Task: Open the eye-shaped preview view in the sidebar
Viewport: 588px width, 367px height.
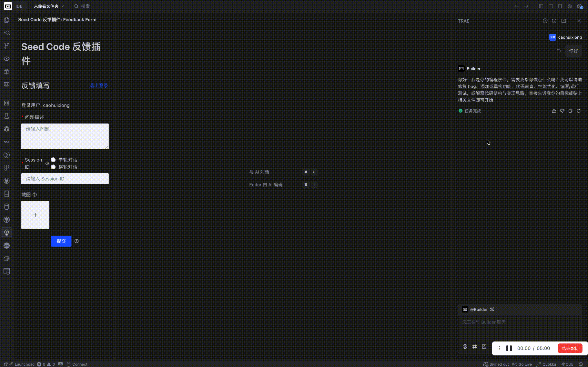Action: point(6,59)
